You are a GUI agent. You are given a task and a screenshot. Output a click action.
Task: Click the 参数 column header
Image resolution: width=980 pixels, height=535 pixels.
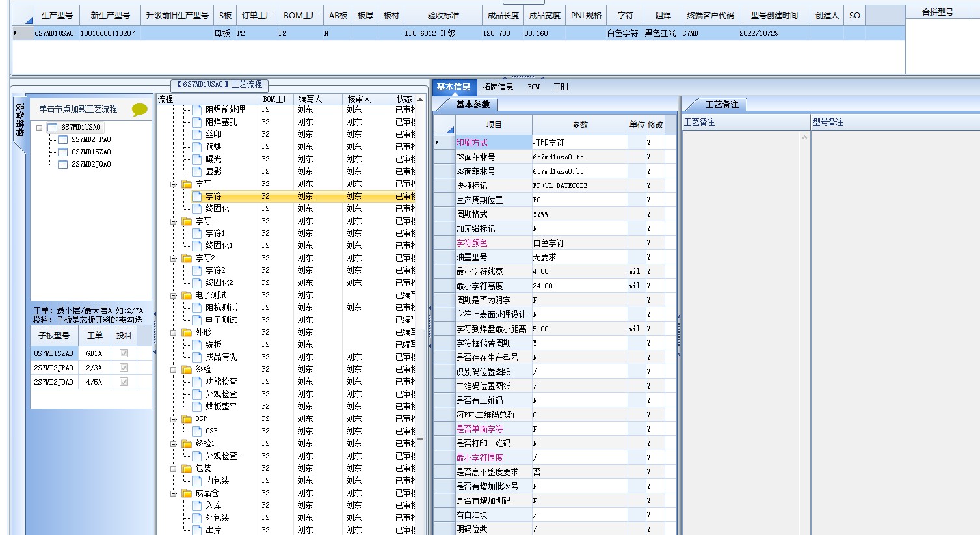580,124
